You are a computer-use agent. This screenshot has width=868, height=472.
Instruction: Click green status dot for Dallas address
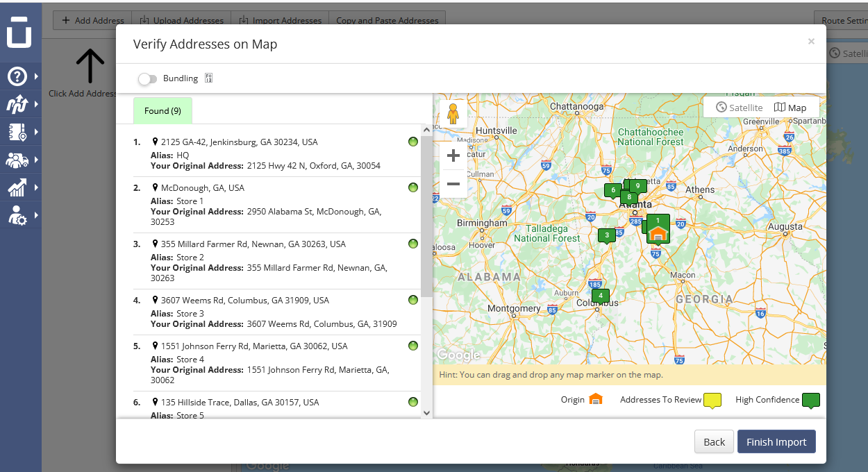click(413, 402)
